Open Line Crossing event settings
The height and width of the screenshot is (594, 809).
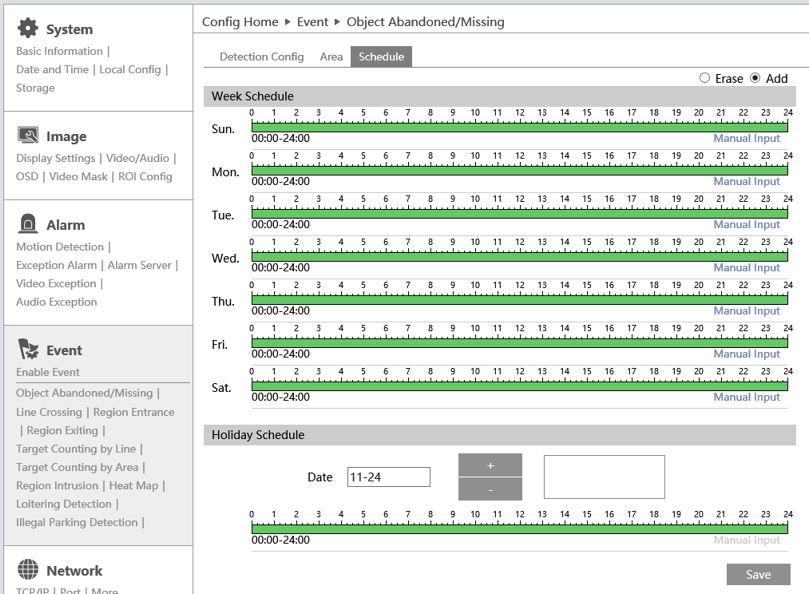(x=50, y=412)
